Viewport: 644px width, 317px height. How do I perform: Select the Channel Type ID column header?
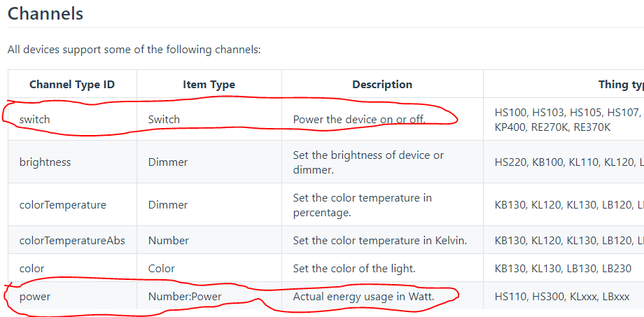(x=72, y=85)
